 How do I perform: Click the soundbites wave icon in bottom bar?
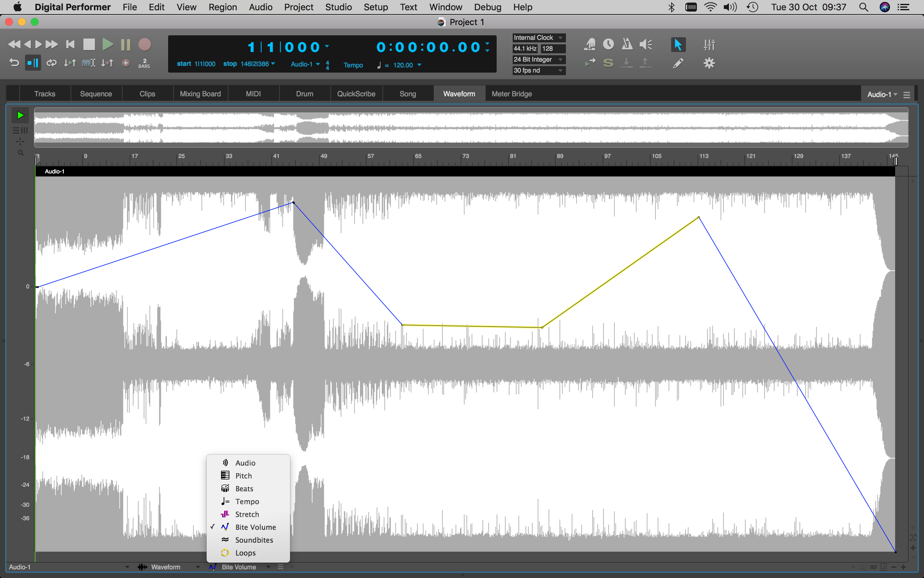tap(873, 567)
